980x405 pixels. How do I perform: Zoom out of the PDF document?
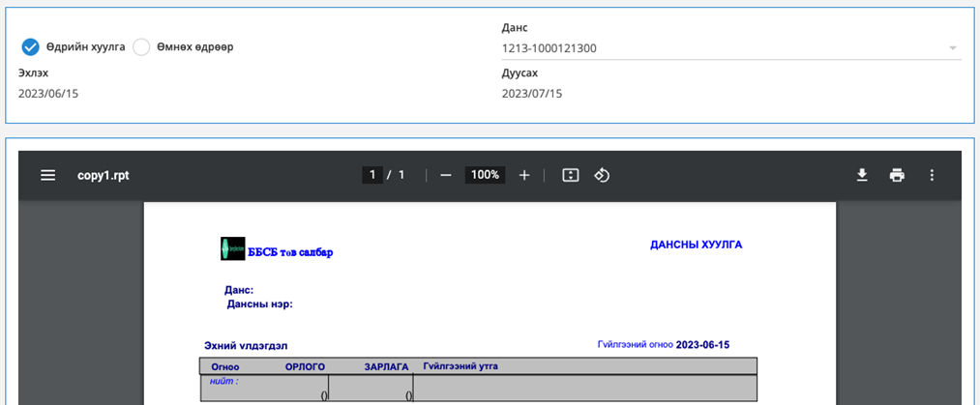[446, 175]
